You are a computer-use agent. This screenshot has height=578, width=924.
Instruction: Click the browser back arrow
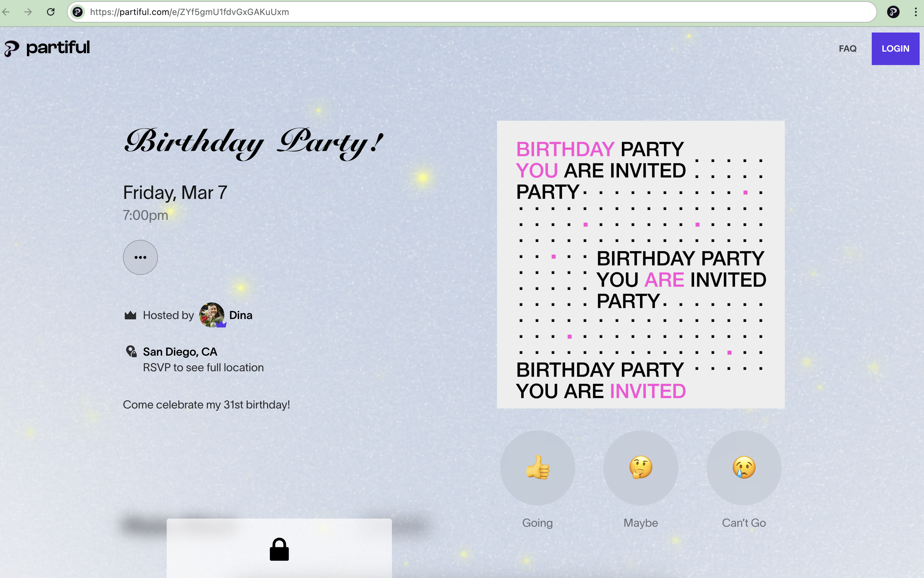click(x=6, y=12)
